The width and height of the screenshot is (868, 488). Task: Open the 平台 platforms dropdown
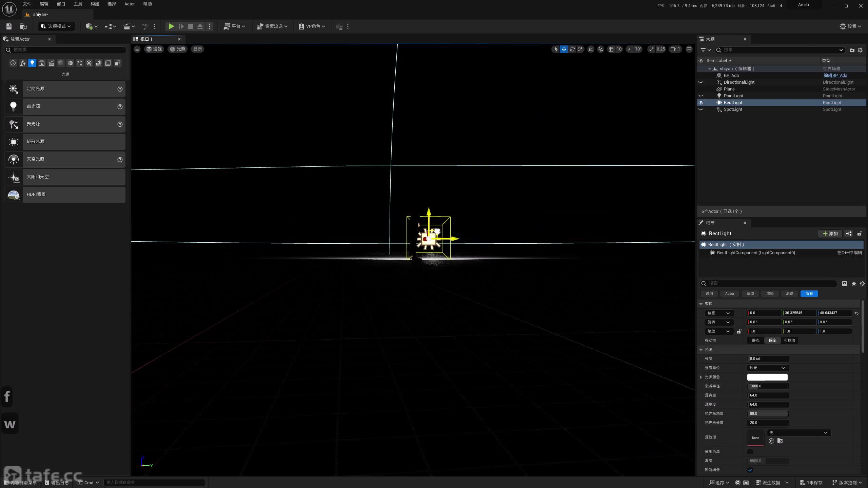coord(234,26)
